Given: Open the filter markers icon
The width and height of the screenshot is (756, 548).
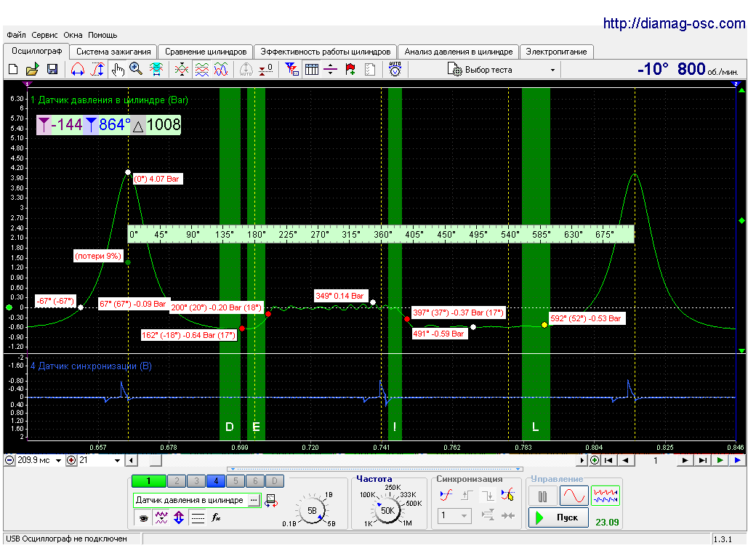Looking at the screenshot, I should 291,69.
